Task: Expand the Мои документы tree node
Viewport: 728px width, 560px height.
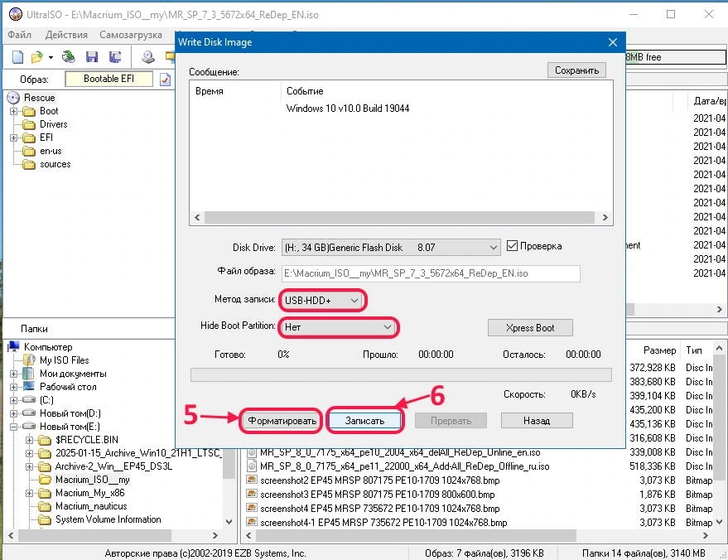Action: pyautogui.click(x=13, y=374)
